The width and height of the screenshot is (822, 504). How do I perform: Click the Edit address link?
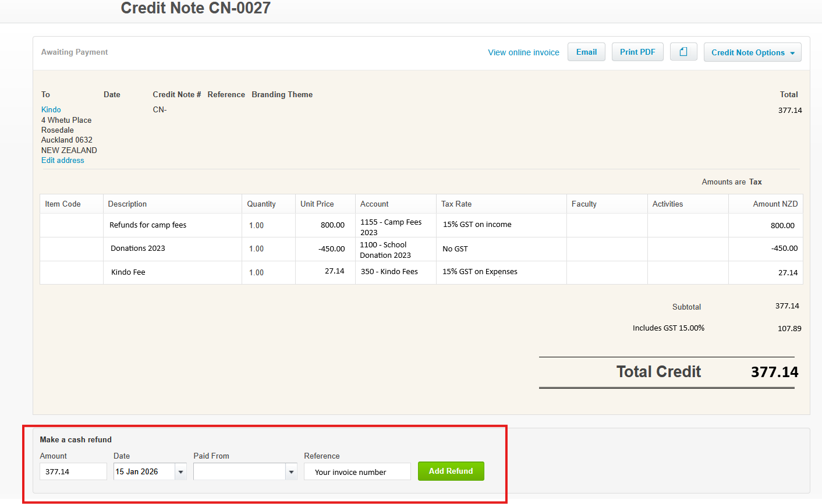63,160
